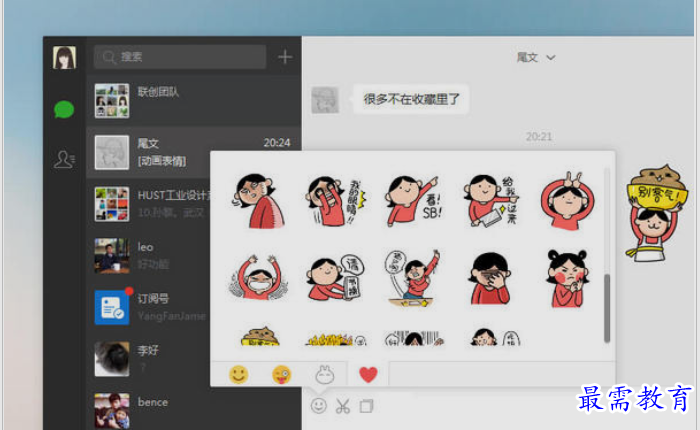The image size is (700, 430).
Task: Open the emoji smiley button in the toolbar
Action: coord(319,405)
